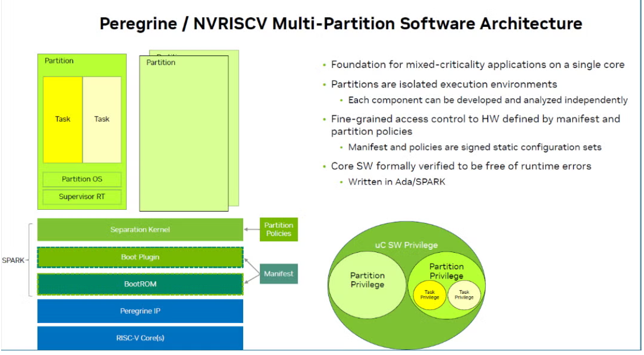644x355 pixels.
Task: Click the SPARK bracket label
Action: tap(13, 260)
